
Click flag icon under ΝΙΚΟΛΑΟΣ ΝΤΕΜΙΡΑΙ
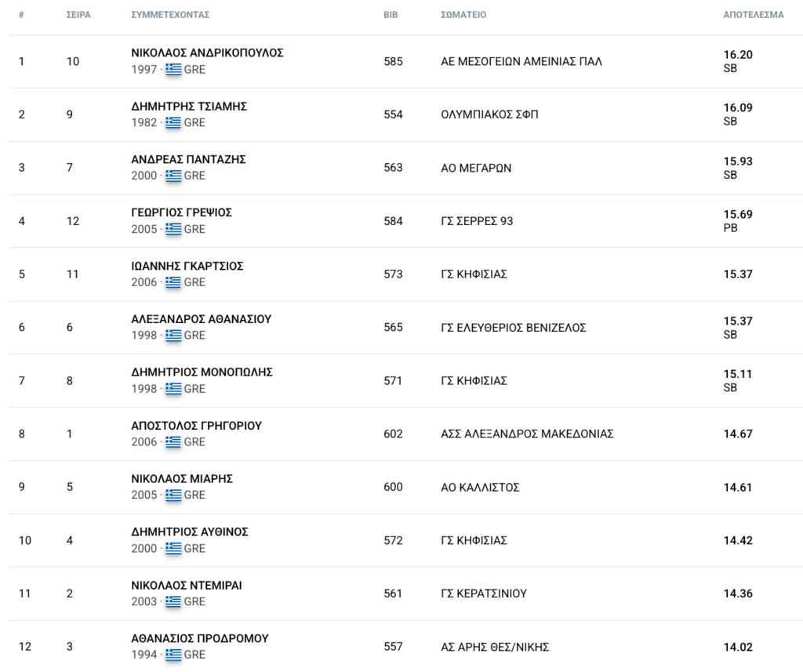click(x=173, y=601)
